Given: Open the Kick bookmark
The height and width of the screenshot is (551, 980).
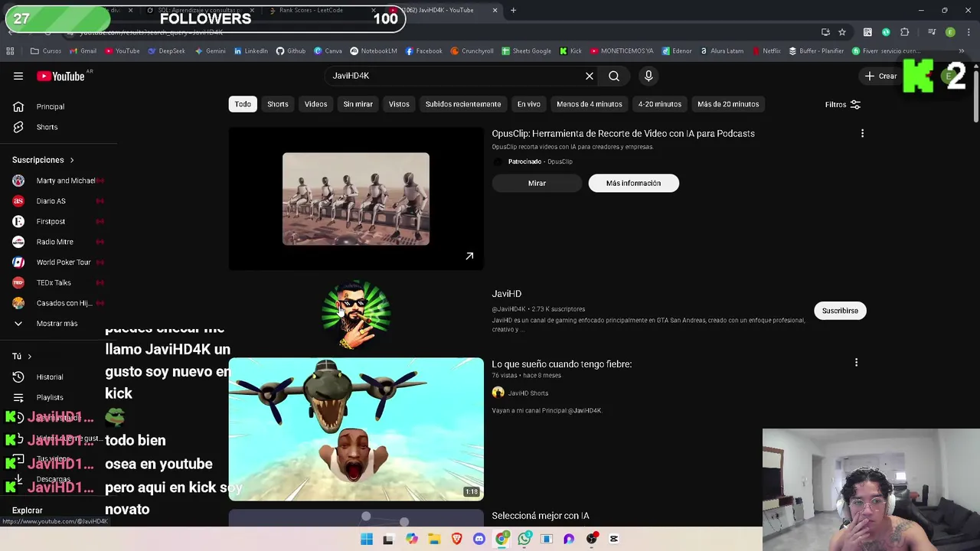Looking at the screenshot, I should 570,51.
